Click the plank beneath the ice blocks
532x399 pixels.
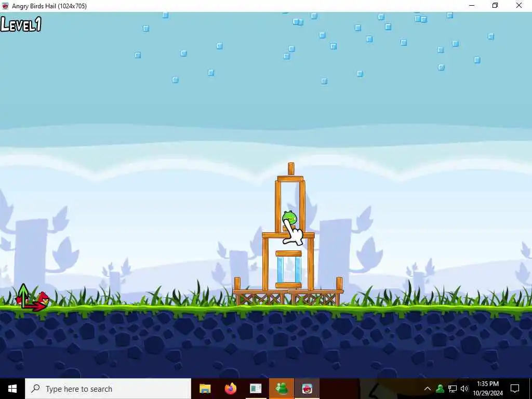point(288,285)
